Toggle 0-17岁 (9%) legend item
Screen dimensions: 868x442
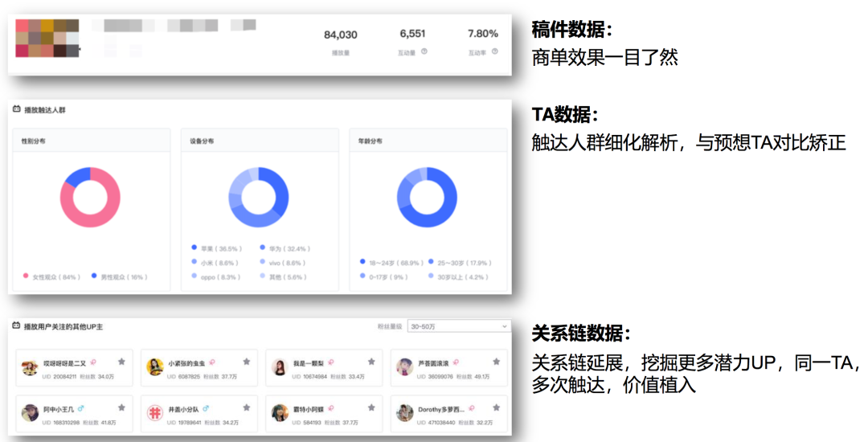pyautogui.click(x=383, y=276)
